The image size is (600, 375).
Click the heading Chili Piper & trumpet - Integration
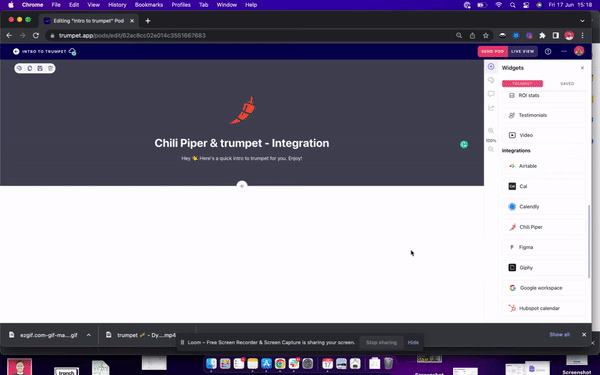(x=242, y=143)
